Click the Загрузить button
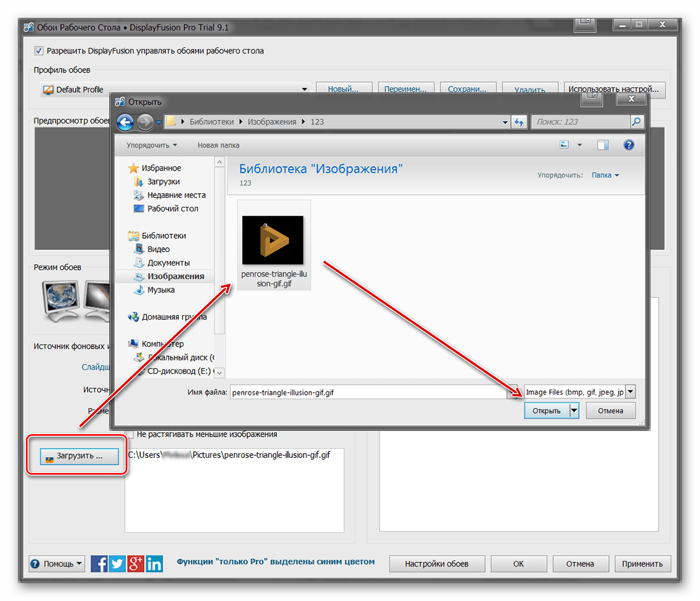This screenshot has height=601, width=700. click(79, 456)
